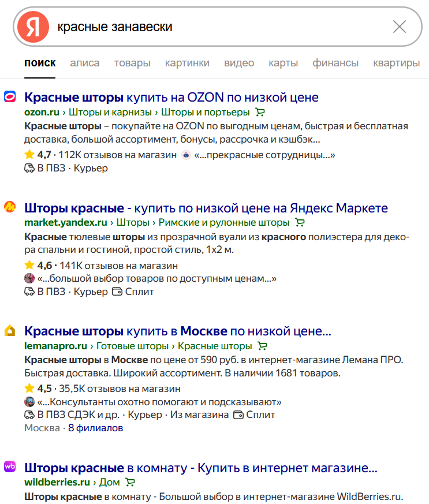The width and height of the screenshot is (429, 504).
Task: Switch to the картинки tab
Action: [x=187, y=64]
